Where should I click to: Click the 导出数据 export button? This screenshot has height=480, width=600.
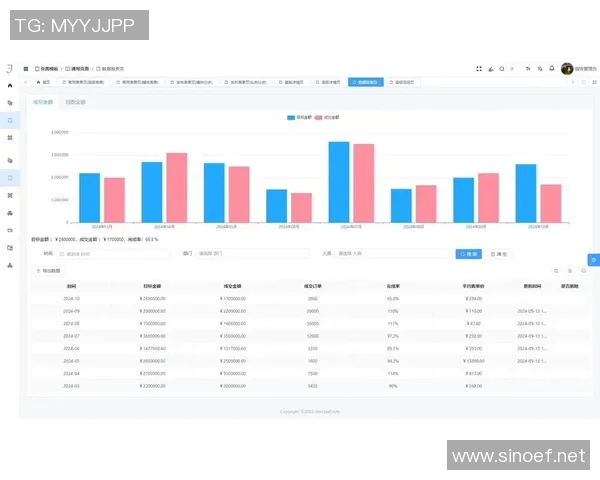[x=48, y=271]
